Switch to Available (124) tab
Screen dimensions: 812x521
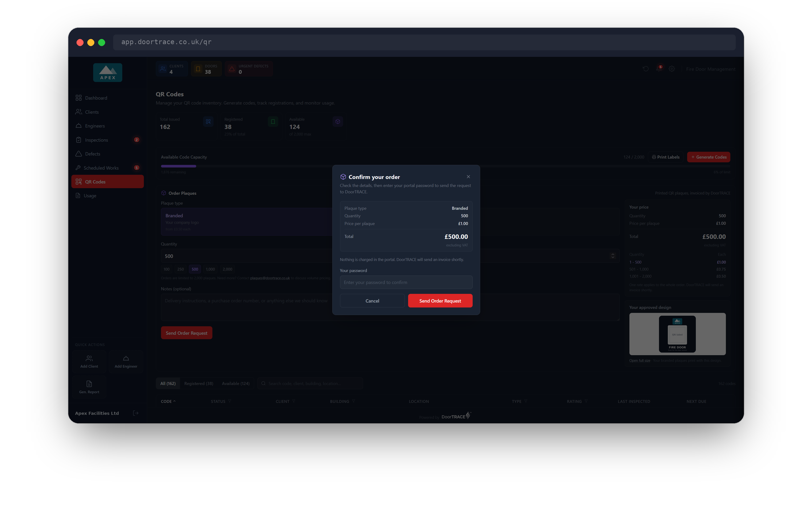point(236,383)
